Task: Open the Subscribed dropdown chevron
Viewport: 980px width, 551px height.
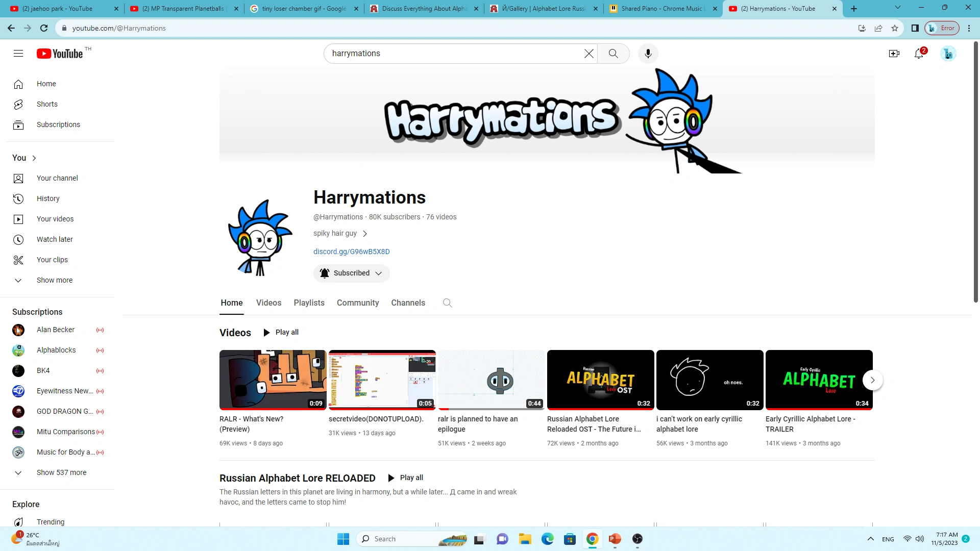Action: point(379,273)
